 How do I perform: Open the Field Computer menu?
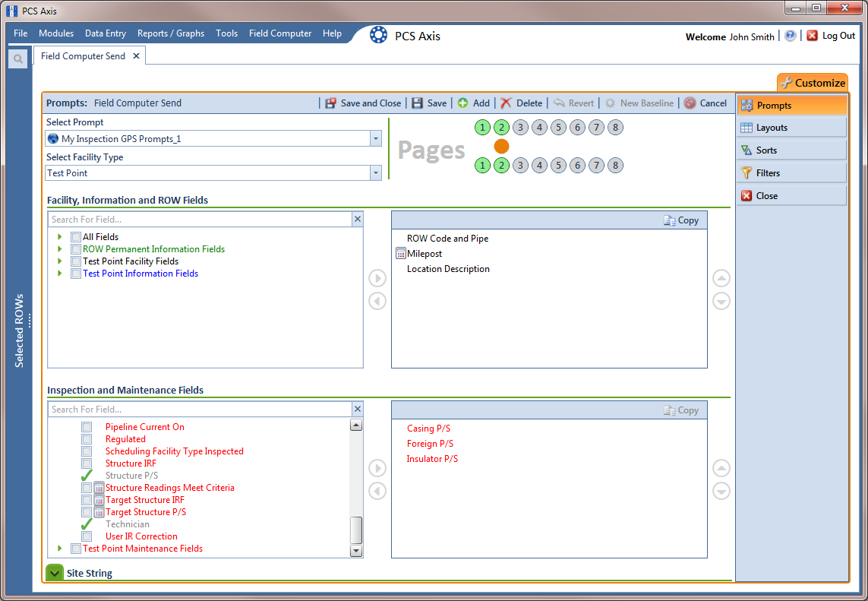280,33
